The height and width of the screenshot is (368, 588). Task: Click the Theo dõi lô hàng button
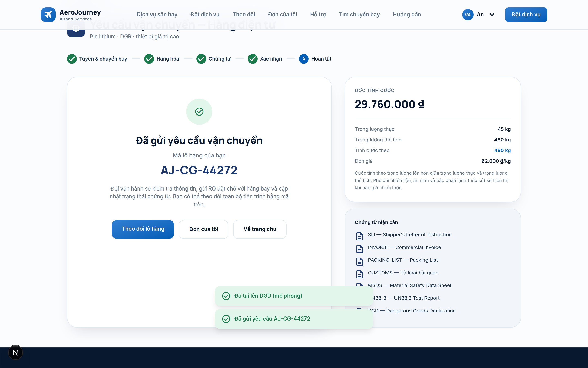(143, 229)
